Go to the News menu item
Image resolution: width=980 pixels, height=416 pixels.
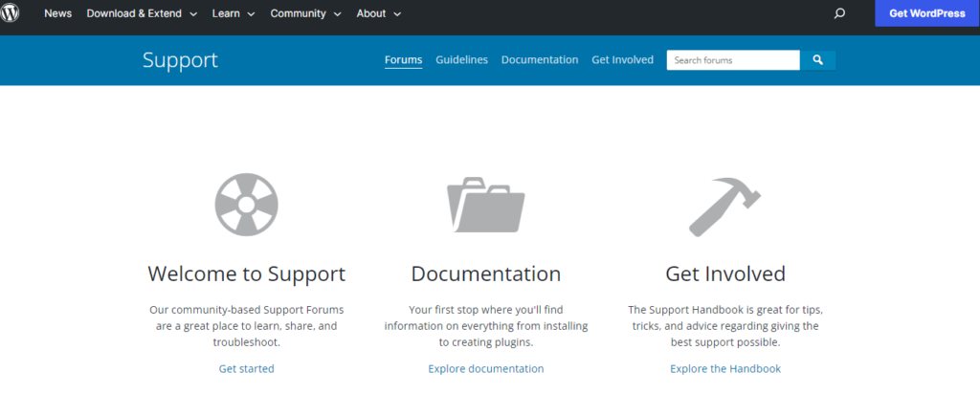coord(57,13)
